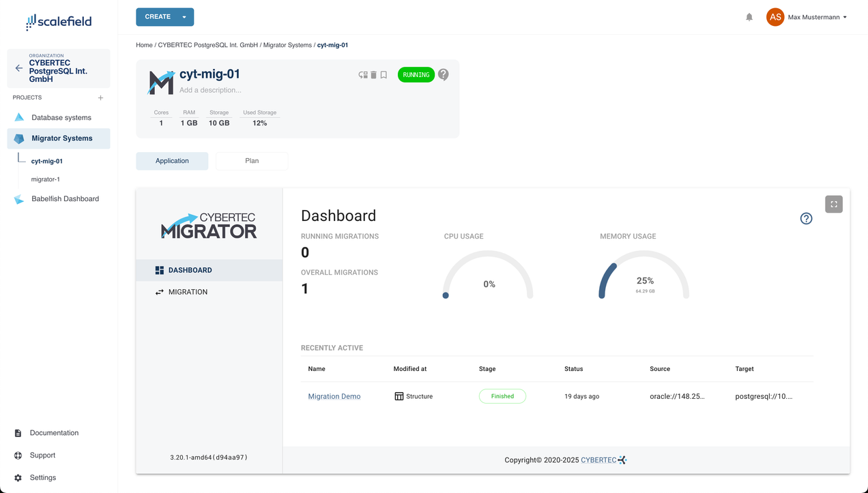Switch to the Plan tab
The width and height of the screenshot is (868, 493).
coord(252,161)
